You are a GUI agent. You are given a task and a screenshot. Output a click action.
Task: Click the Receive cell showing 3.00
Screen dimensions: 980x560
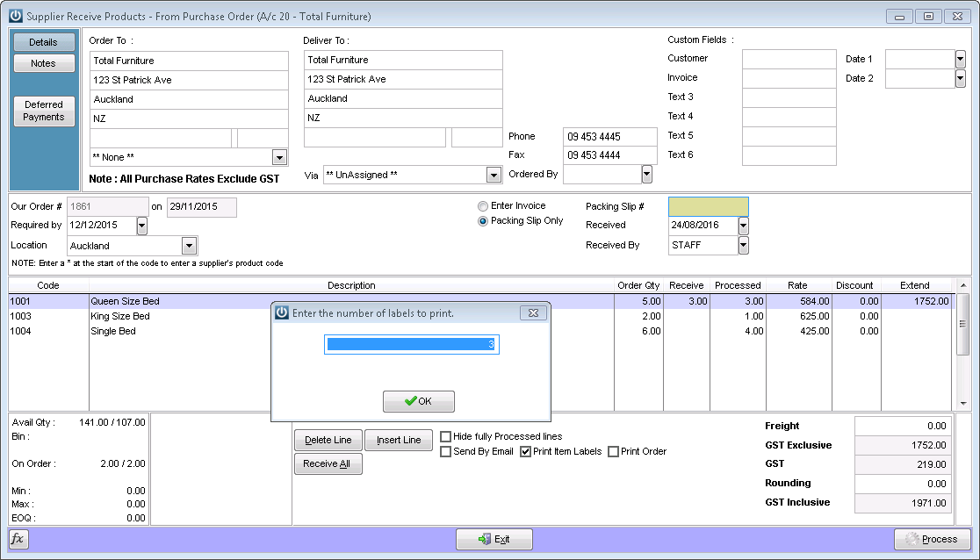point(686,301)
